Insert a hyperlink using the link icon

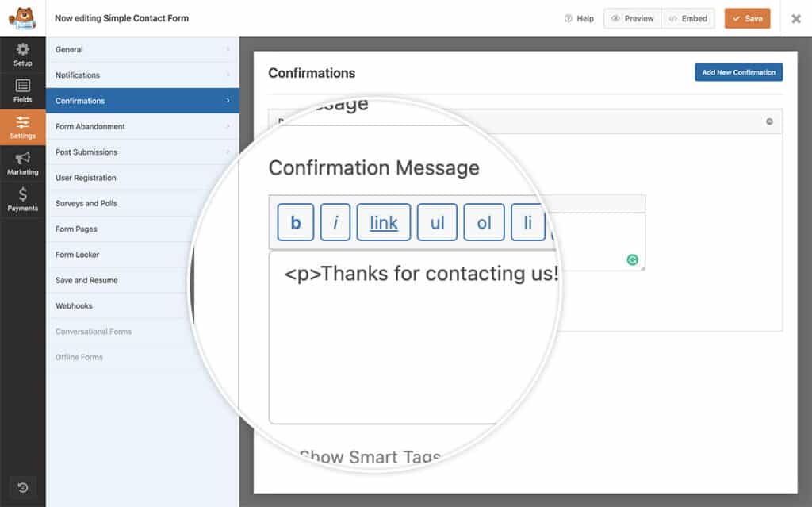point(383,222)
